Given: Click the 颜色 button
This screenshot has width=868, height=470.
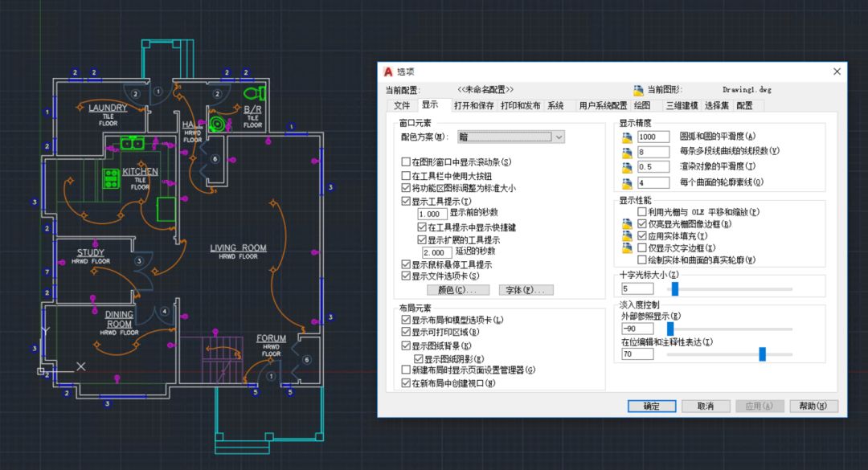Looking at the screenshot, I should [x=458, y=290].
